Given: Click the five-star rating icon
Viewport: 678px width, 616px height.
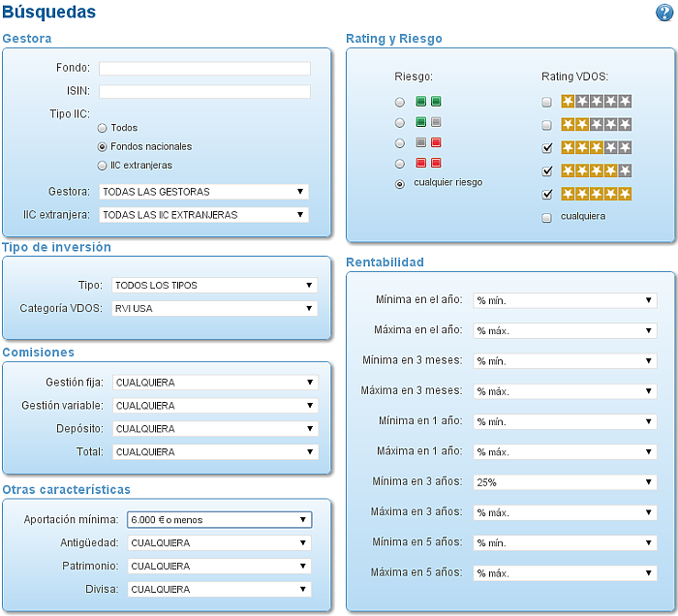Looking at the screenshot, I should coord(597,194).
